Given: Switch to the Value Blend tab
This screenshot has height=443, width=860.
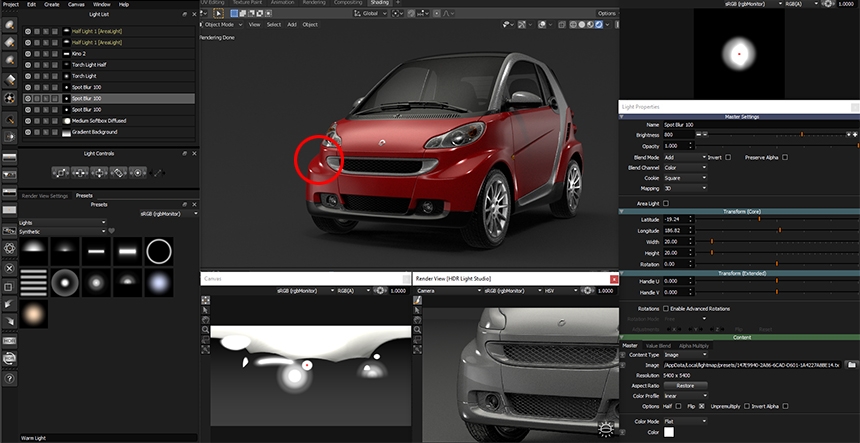Looking at the screenshot, I should point(658,346).
